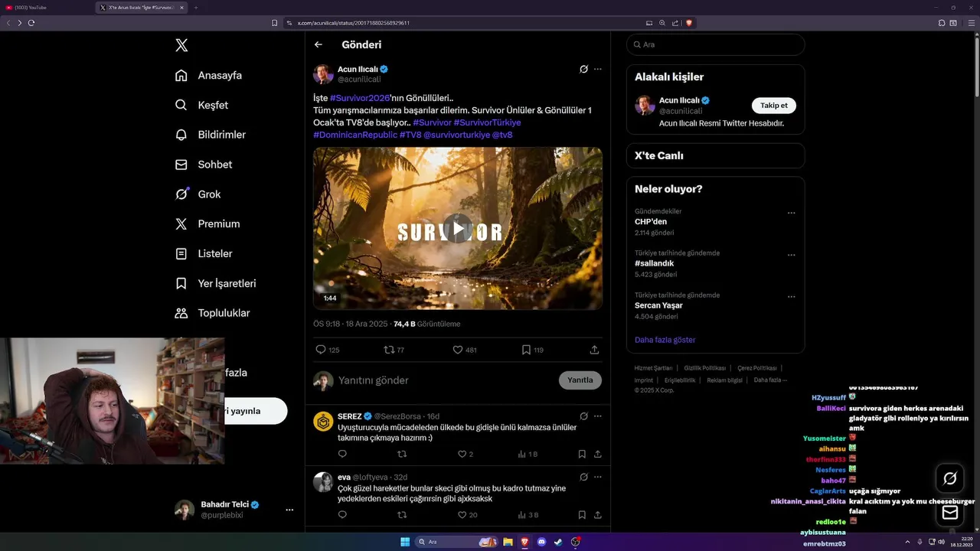Click Grok icon on Acun Ilıcalı's post

coord(583,69)
